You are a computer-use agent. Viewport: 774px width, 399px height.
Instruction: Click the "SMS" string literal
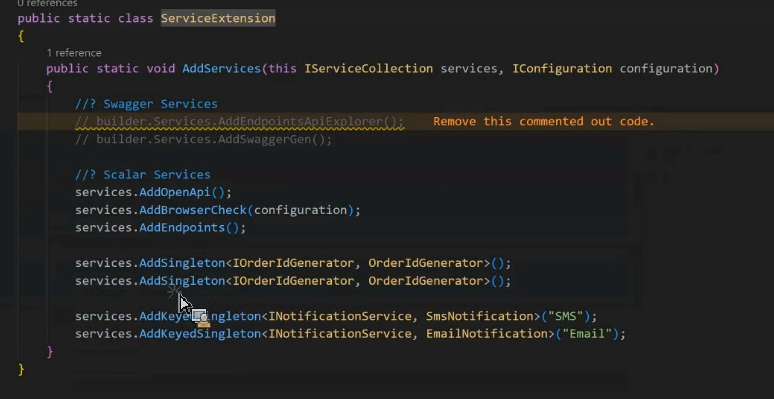[x=565, y=316]
